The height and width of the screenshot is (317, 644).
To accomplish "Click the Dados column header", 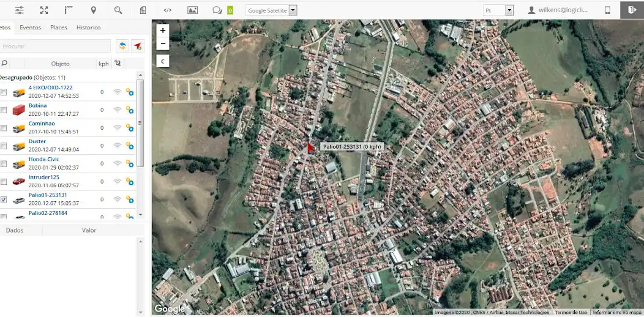I will click(x=15, y=230).
